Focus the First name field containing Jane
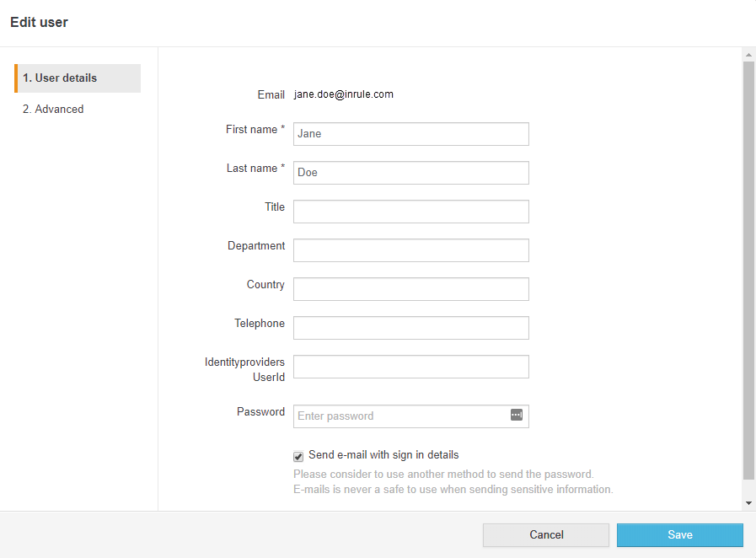Viewport: 756px width, 558px height. click(x=410, y=134)
